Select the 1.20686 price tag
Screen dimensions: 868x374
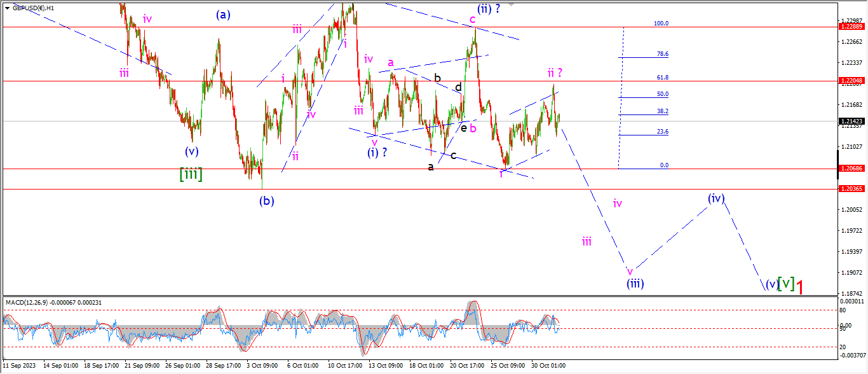[x=851, y=169]
